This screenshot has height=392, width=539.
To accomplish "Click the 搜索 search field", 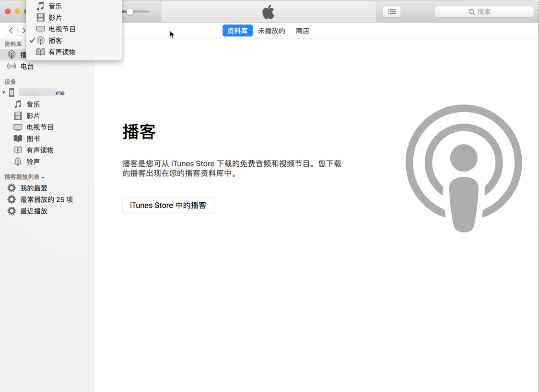I will pyautogui.click(x=484, y=12).
